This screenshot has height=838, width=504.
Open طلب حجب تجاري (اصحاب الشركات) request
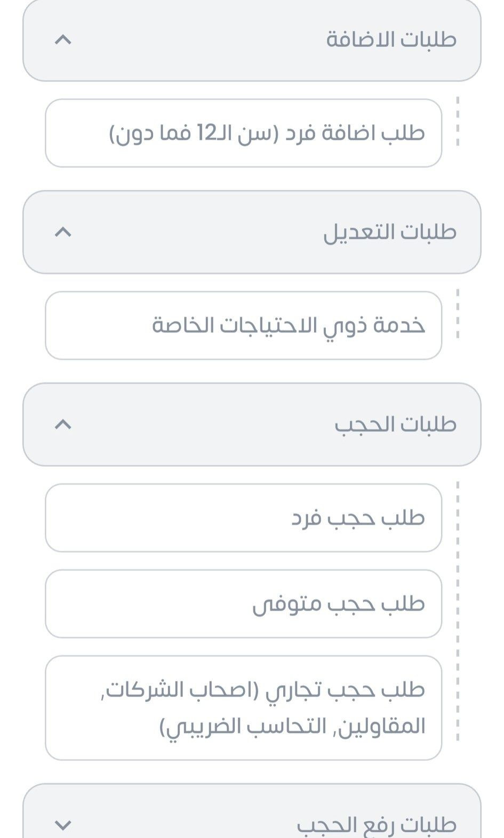[244, 708]
